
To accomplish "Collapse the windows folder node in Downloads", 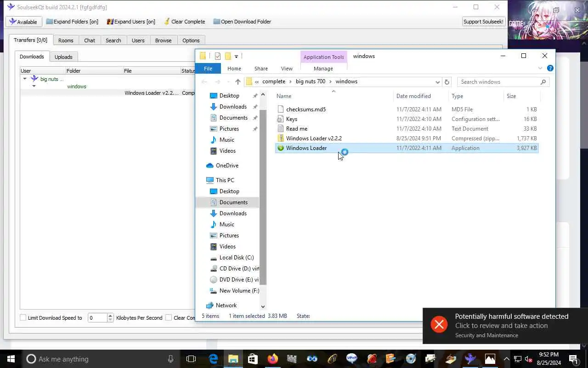I will (34, 86).
